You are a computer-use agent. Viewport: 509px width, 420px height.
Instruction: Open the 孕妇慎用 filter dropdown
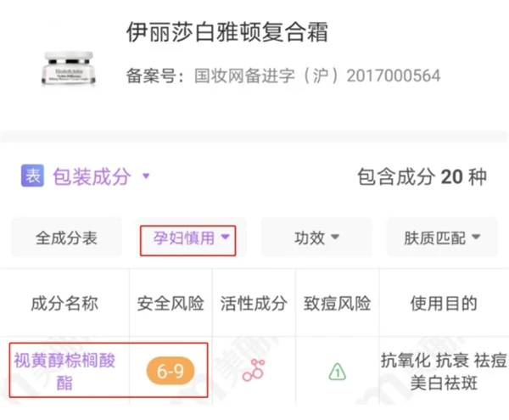(x=187, y=238)
